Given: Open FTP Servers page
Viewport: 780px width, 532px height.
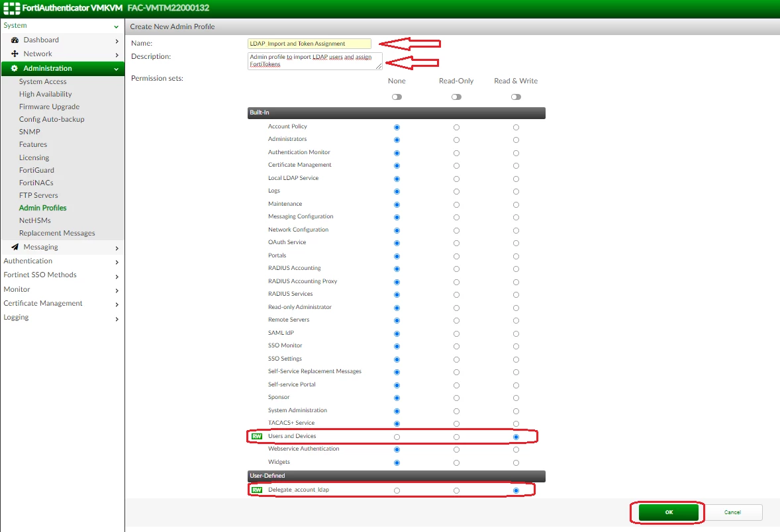Looking at the screenshot, I should pyautogui.click(x=38, y=195).
